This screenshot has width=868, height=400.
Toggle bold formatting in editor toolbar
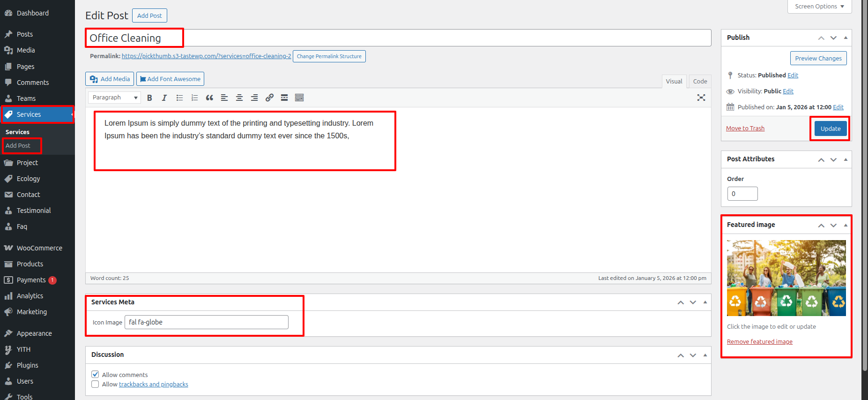click(x=149, y=98)
